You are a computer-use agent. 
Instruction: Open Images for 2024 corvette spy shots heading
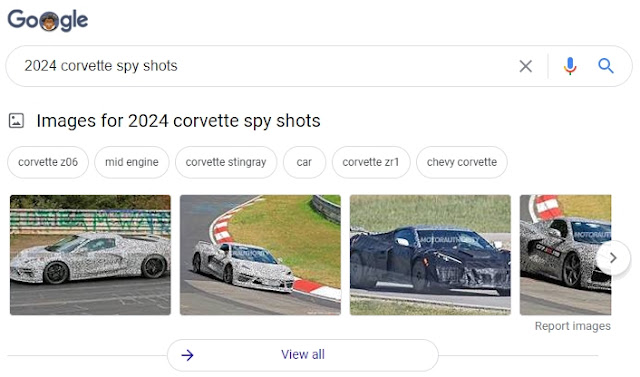point(178,121)
